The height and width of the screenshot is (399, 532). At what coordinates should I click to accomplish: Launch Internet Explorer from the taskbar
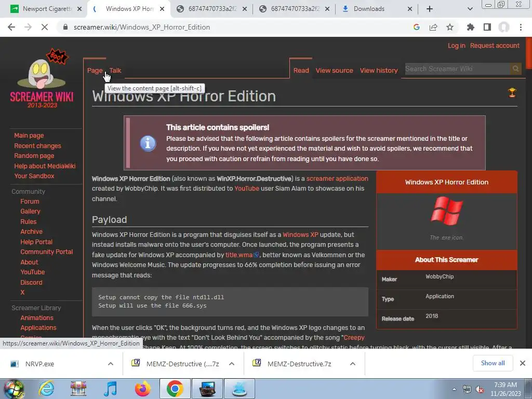(46, 389)
